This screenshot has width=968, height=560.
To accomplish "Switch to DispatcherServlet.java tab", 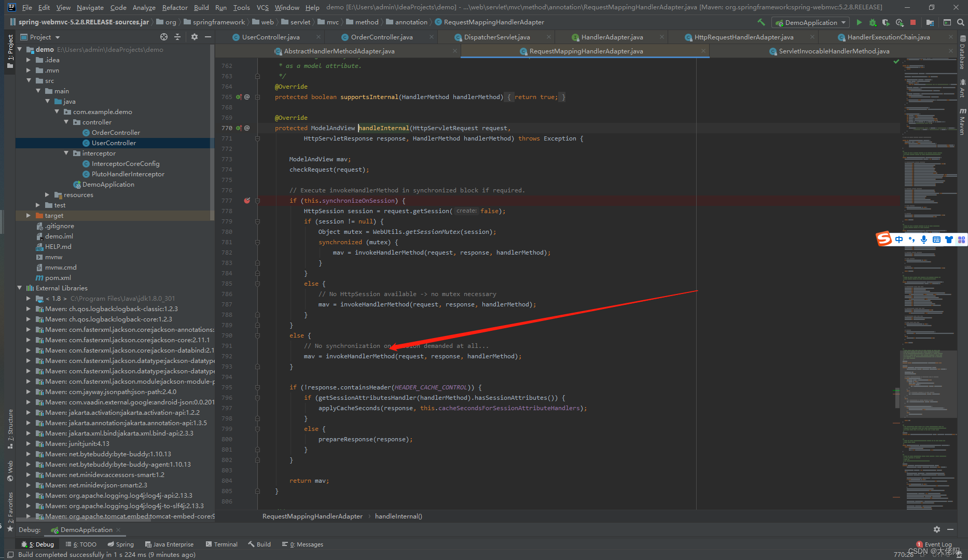I will pos(496,37).
